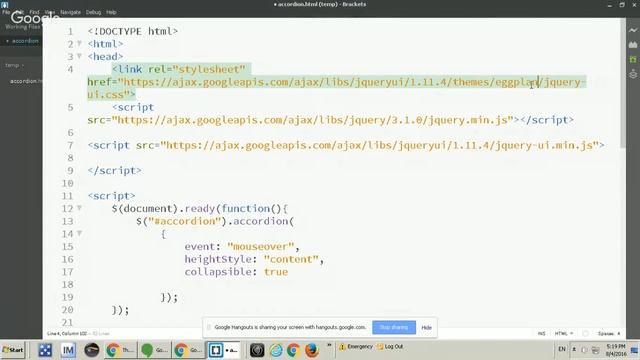Open the Find menu
The height and width of the screenshot is (360, 640).
[34, 12]
